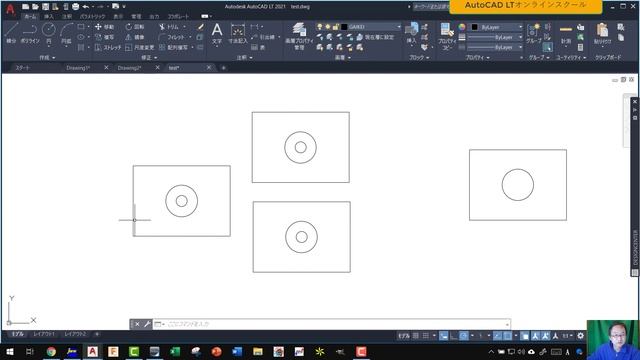Screen dimensions: 640x360
Task: Switch to the Drawing2 file tab
Action: [x=129, y=68]
